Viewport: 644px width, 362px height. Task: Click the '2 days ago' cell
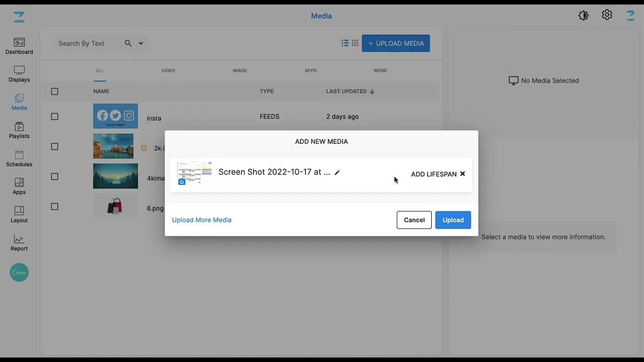[x=342, y=117]
